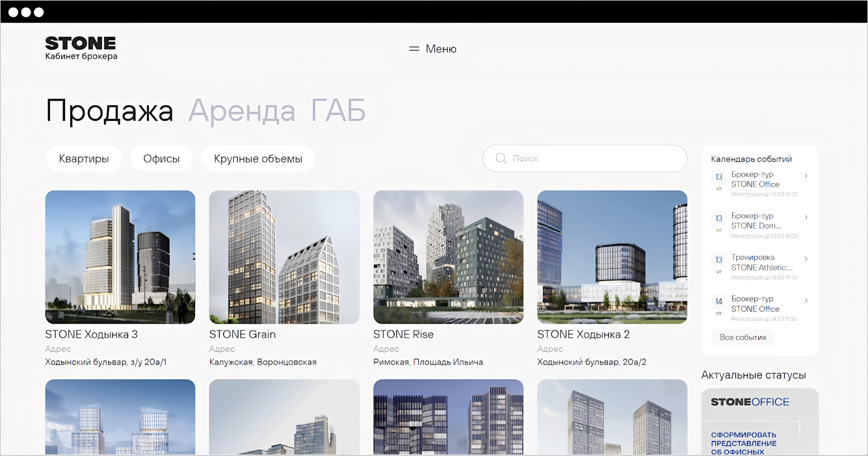Filter by Офисы
Viewport: 868px width, 456px height.
tap(161, 158)
